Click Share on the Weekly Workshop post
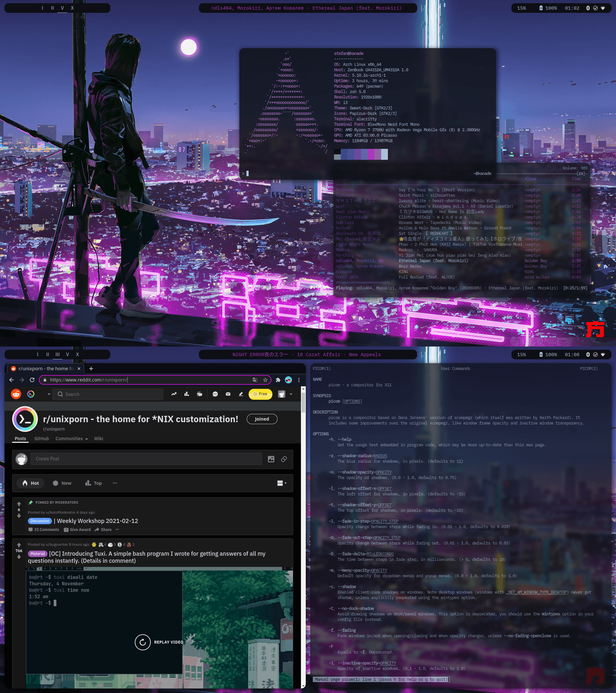The height and width of the screenshot is (693, 616). [103, 530]
